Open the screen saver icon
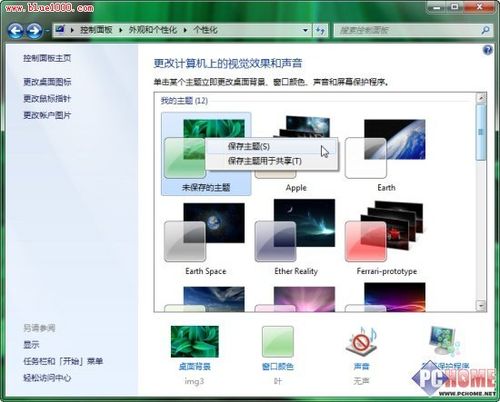The height and width of the screenshot is (402, 500). point(445,342)
